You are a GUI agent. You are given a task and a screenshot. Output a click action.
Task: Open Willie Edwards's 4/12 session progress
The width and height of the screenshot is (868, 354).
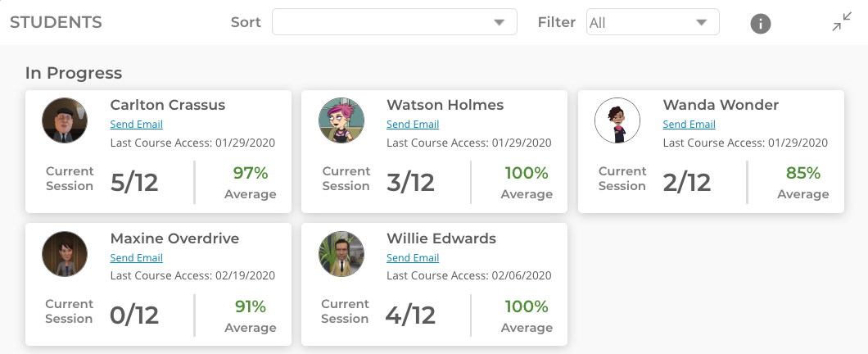click(x=410, y=315)
